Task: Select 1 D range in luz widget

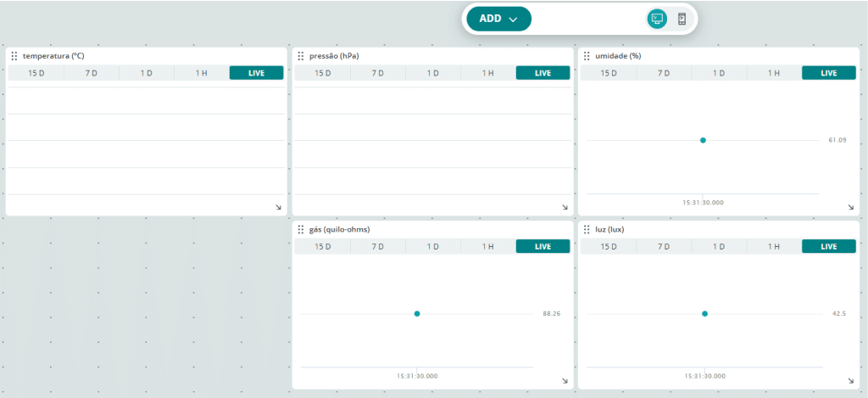Action: click(719, 247)
